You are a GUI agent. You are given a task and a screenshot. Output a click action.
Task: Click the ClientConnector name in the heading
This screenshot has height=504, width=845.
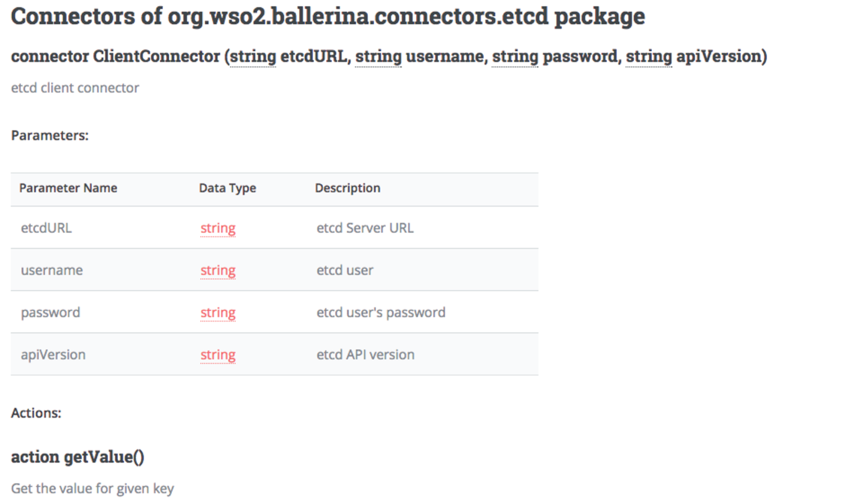[x=156, y=56]
